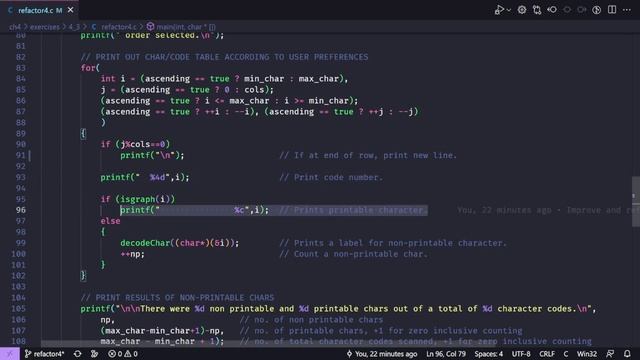Screen dimensions: 640x360
Task: Open the errors count in status bar
Action: point(116,354)
